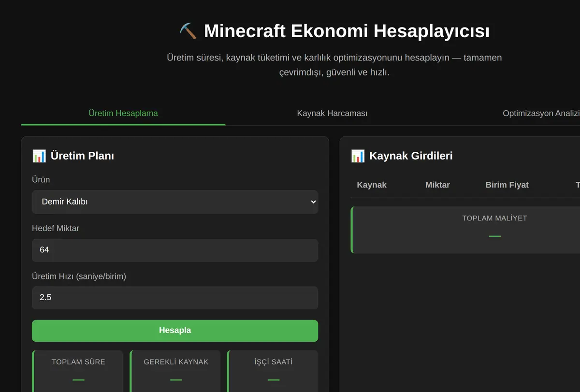Screen dimensions: 580x392
Task: Click the Miktar column header
Action: (437, 185)
